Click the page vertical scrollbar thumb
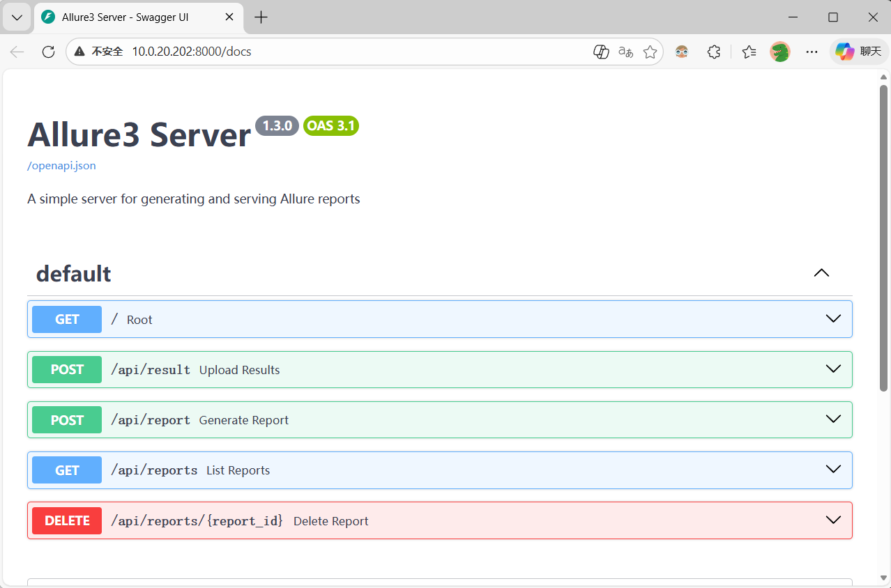 pos(883,237)
